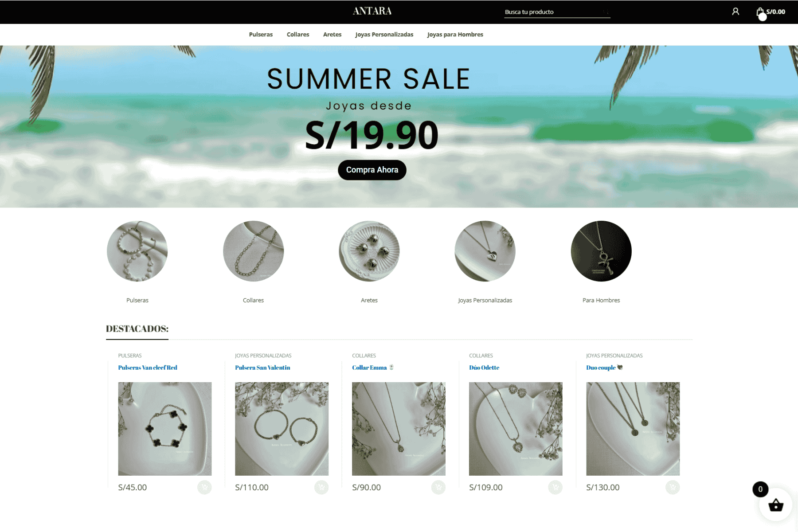Viewport: 798px width, 532px height.
Task: Open the Pulseras menu item
Action: pos(261,35)
